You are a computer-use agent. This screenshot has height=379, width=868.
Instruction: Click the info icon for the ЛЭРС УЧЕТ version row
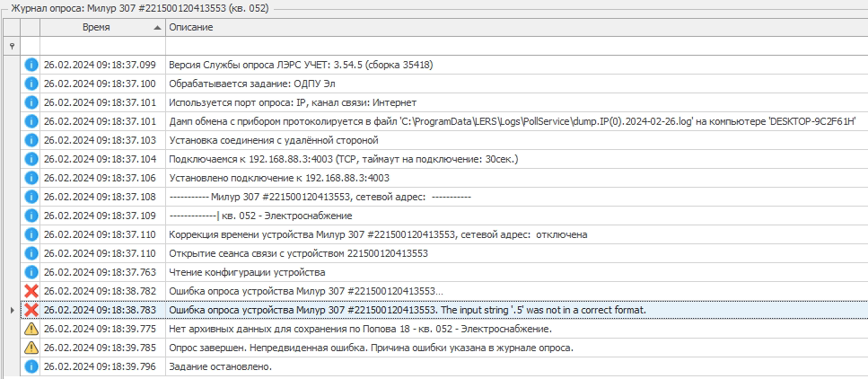click(x=31, y=65)
